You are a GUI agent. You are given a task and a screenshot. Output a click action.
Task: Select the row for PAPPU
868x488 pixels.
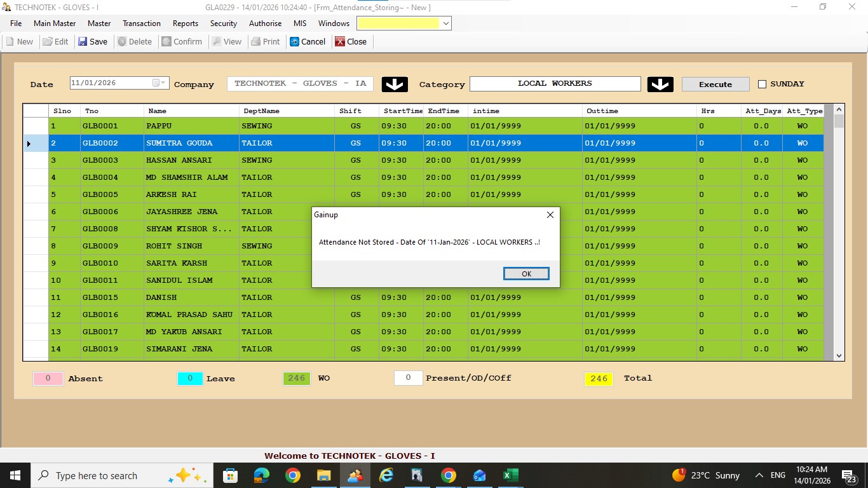pyautogui.click(x=159, y=126)
